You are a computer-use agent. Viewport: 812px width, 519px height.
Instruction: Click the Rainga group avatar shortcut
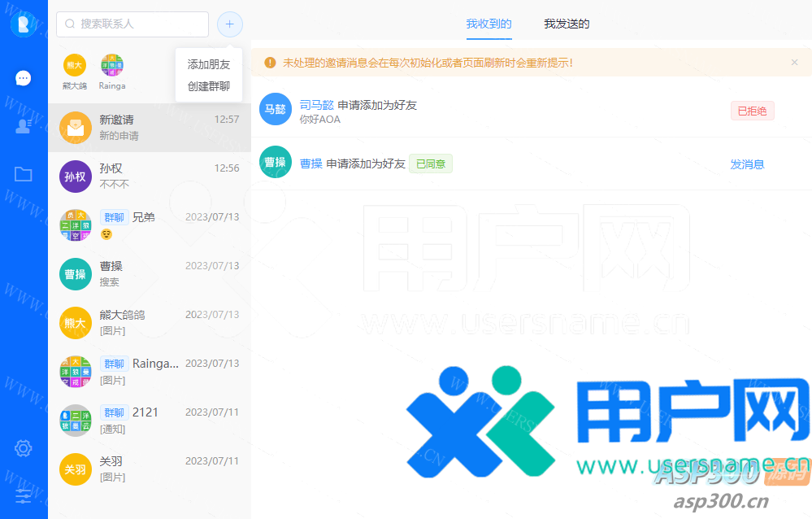coord(112,65)
